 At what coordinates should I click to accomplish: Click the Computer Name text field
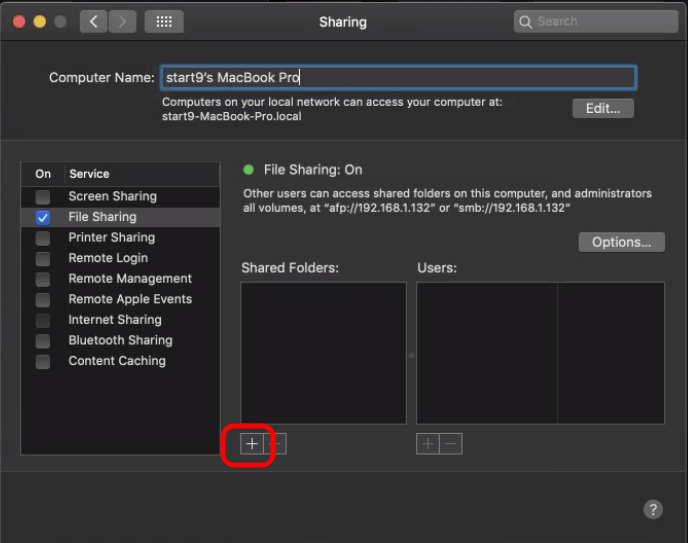[397, 78]
